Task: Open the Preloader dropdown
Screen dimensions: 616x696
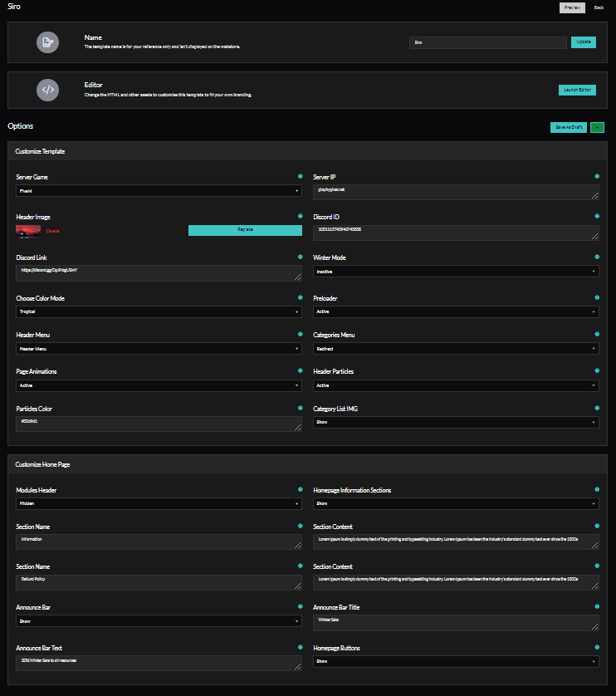Action: pyautogui.click(x=455, y=311)
